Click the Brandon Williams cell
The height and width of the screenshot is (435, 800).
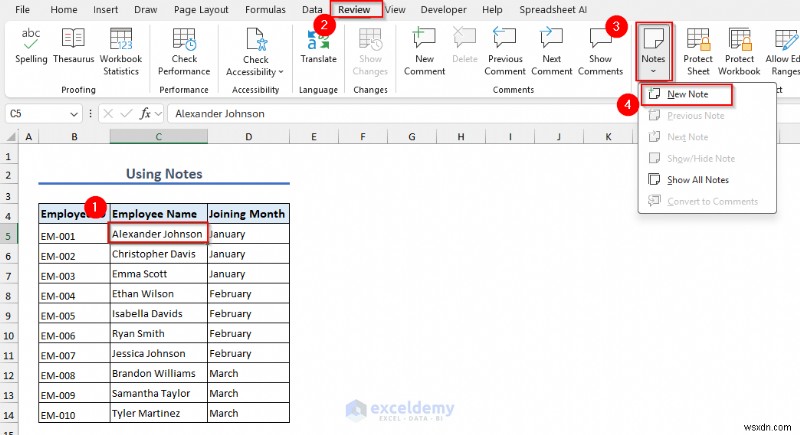tap(159, 373)
